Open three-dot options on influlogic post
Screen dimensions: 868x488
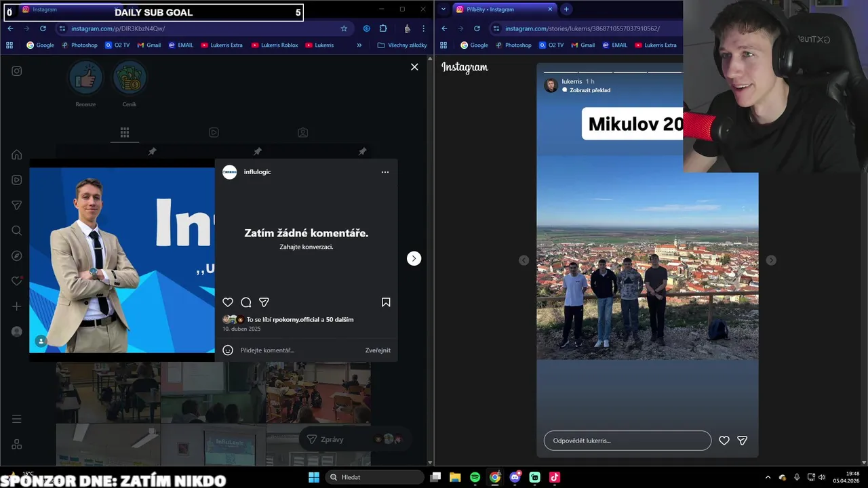pyautogui.click(x=385, y=172)
